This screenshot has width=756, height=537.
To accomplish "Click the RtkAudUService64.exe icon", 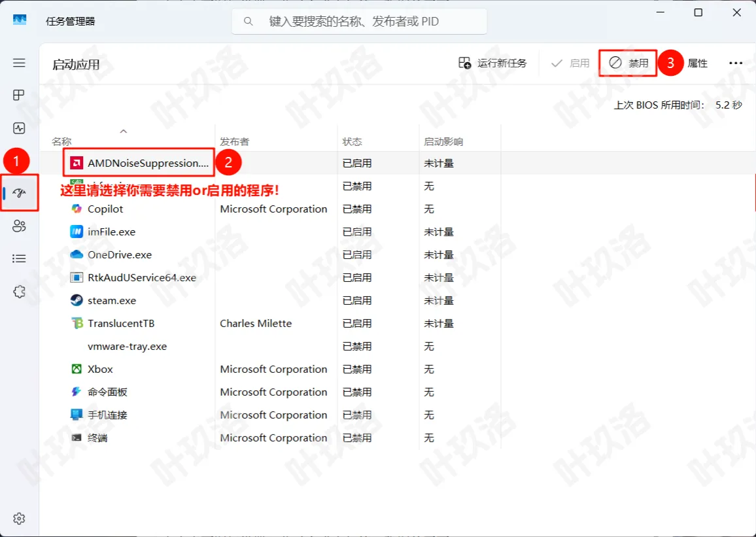I will 76,278.
